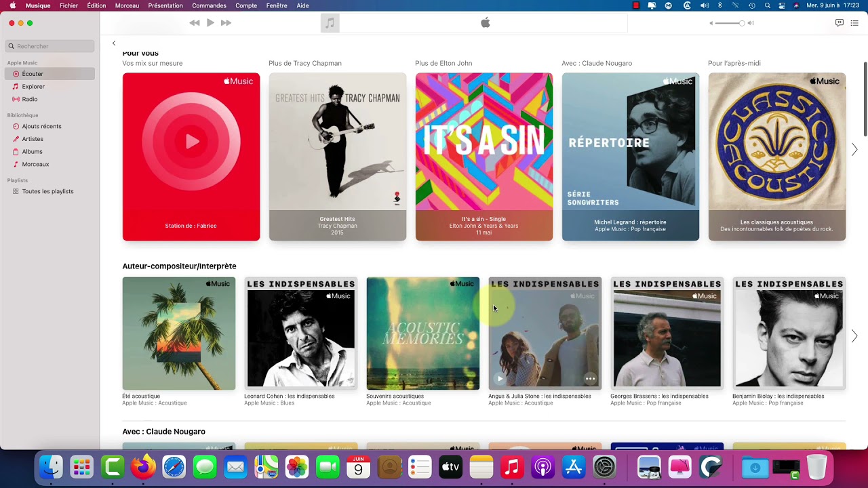Open App Store from the Dock

(574, 467)
